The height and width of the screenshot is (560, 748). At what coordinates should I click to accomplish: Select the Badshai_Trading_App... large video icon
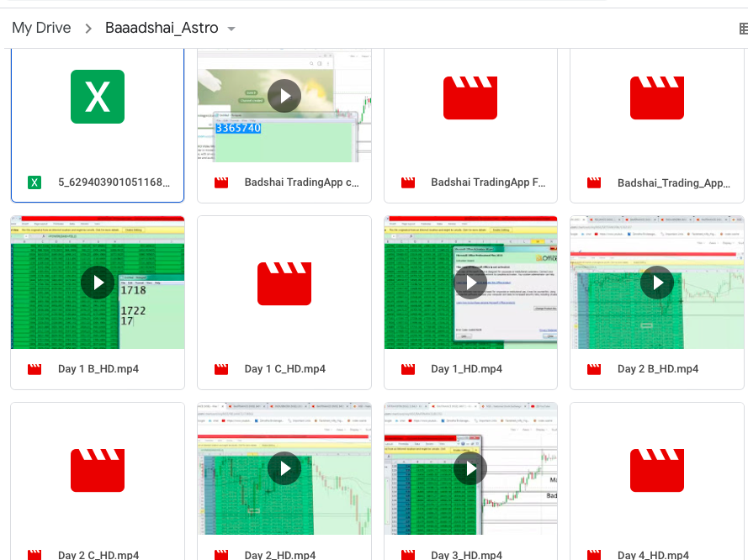tap(657, 97)
